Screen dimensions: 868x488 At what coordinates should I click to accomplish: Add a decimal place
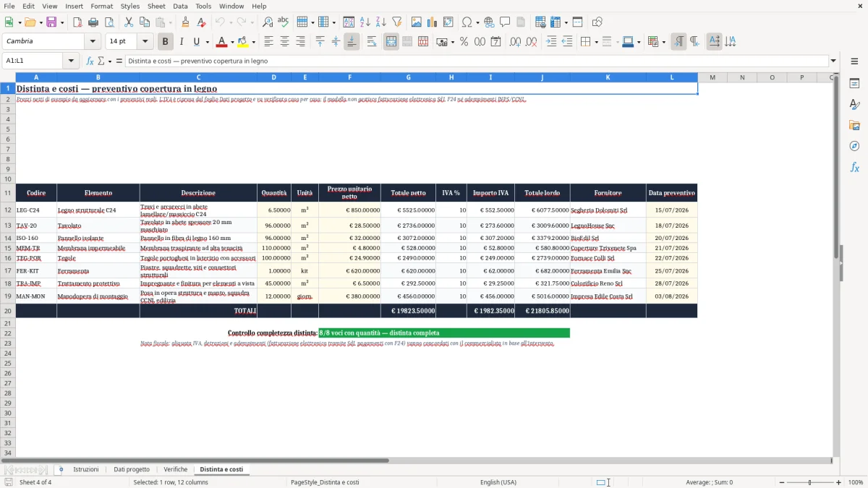pos(515,42)
